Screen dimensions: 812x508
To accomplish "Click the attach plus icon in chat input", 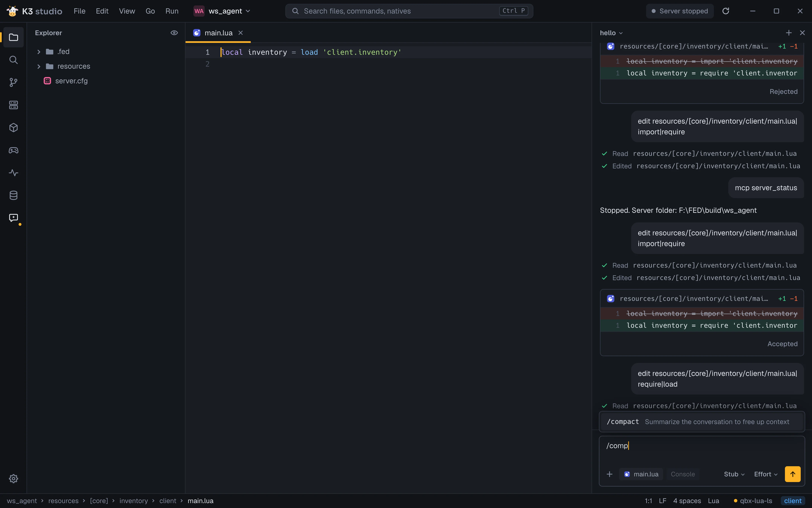I will 610,474.
